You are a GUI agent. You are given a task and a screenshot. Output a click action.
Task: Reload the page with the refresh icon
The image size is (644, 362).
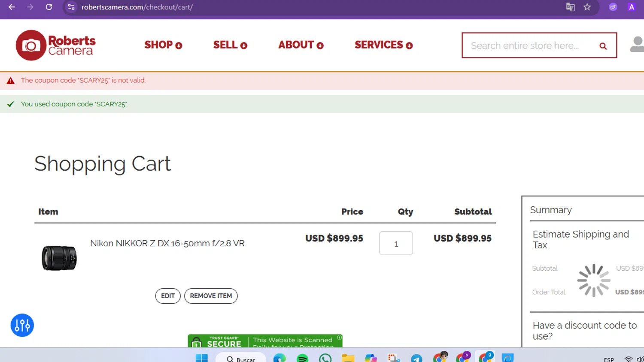pos(49,7)
